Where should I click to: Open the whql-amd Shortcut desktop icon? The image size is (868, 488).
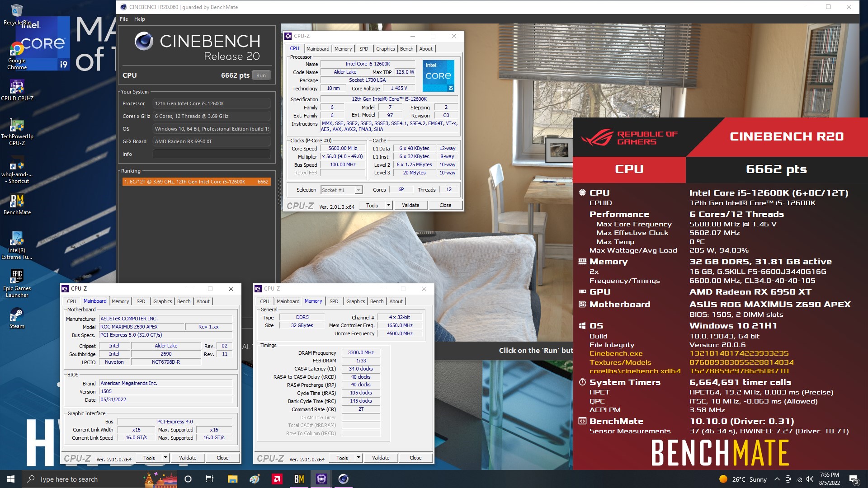pyautogui.click(x=17, y=169)
